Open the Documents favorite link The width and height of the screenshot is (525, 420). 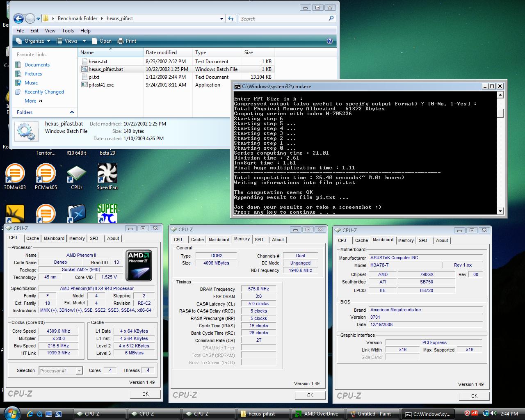coord(37,65)
